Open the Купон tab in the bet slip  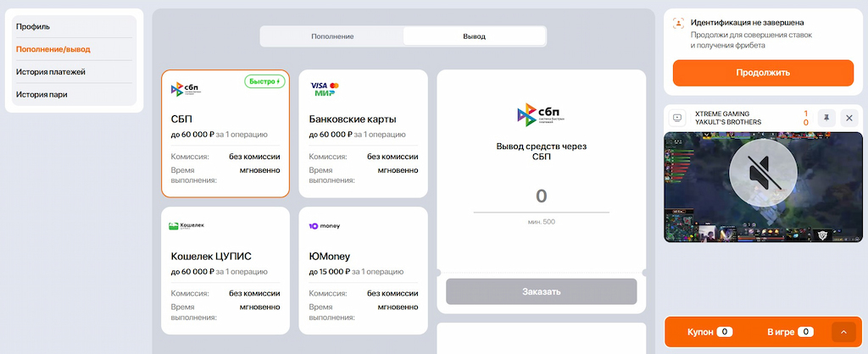pyautogui.click(x=710, y=332)
